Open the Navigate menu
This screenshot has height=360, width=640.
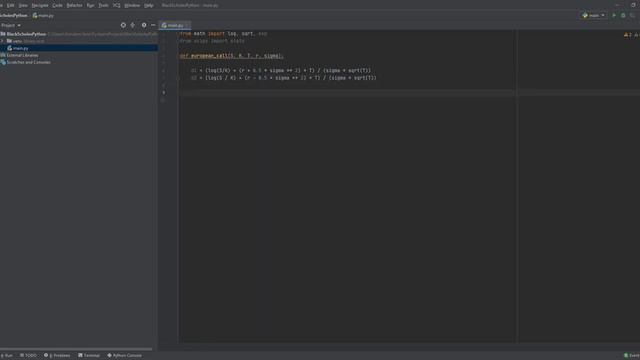coord(40,5)
